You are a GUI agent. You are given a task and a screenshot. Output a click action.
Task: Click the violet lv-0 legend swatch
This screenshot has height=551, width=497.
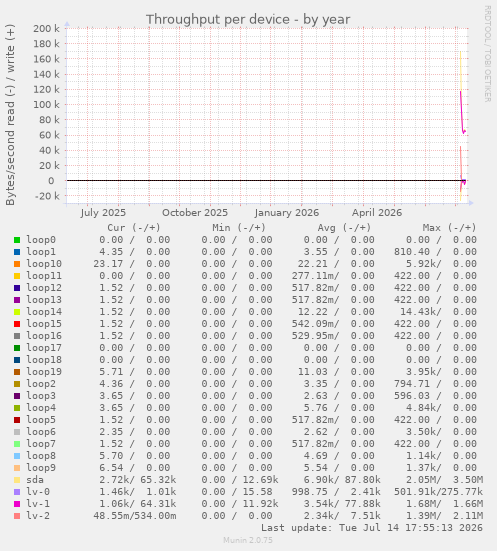(17, 492)
